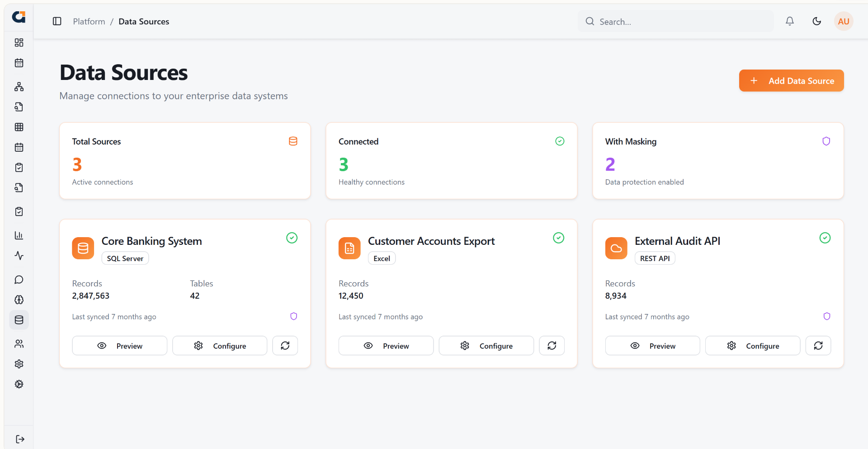Refresh sync for Core Banking System

(x=285, y=346)
